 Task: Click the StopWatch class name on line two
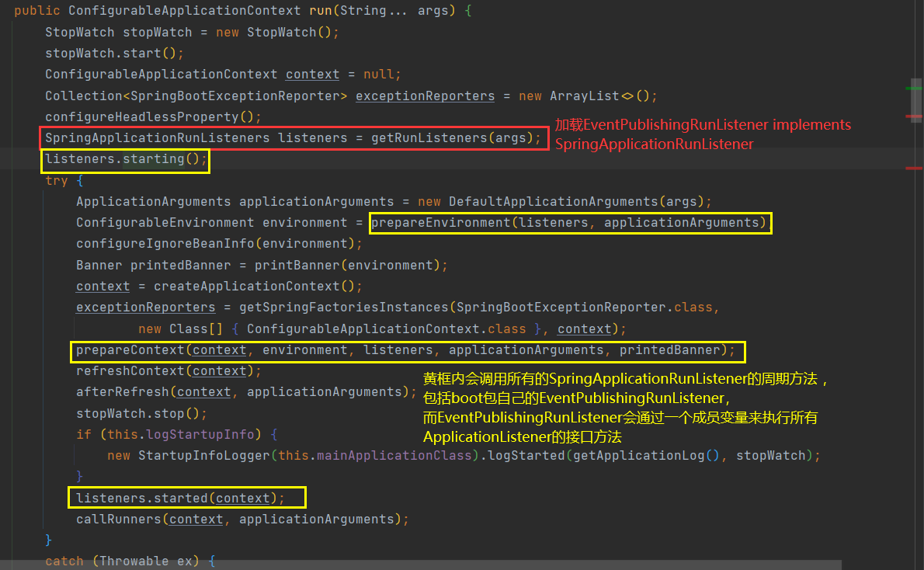(80, 32)
